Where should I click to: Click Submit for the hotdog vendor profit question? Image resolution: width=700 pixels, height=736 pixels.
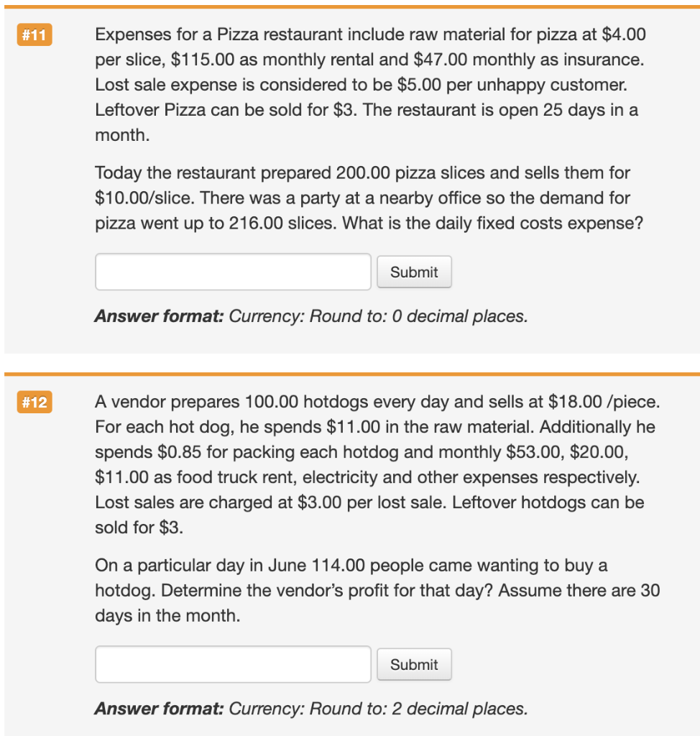pyautogui.click(x=414, y=664)
